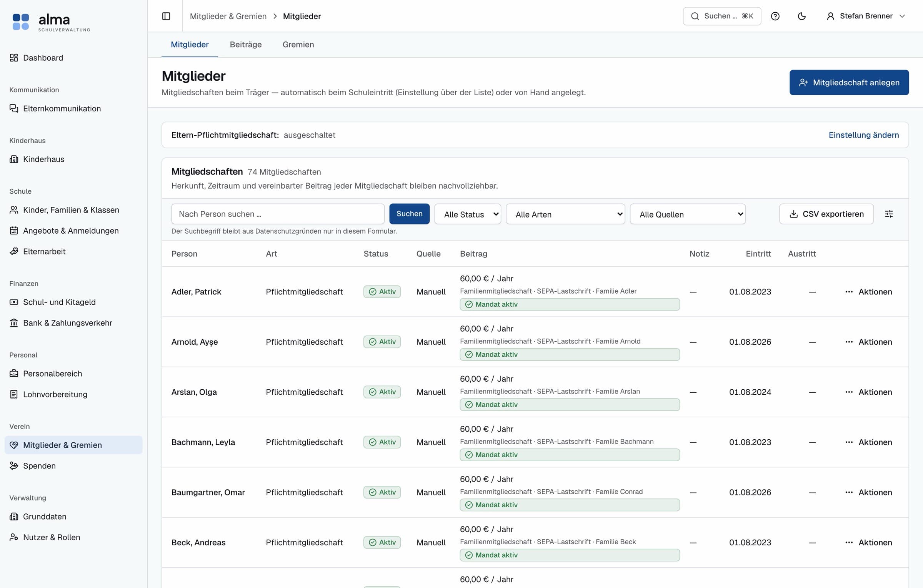Open Angebote & Anmeldungen
Image resolution: width=923 pixels, height=588 pixels.
click(73, 231)
